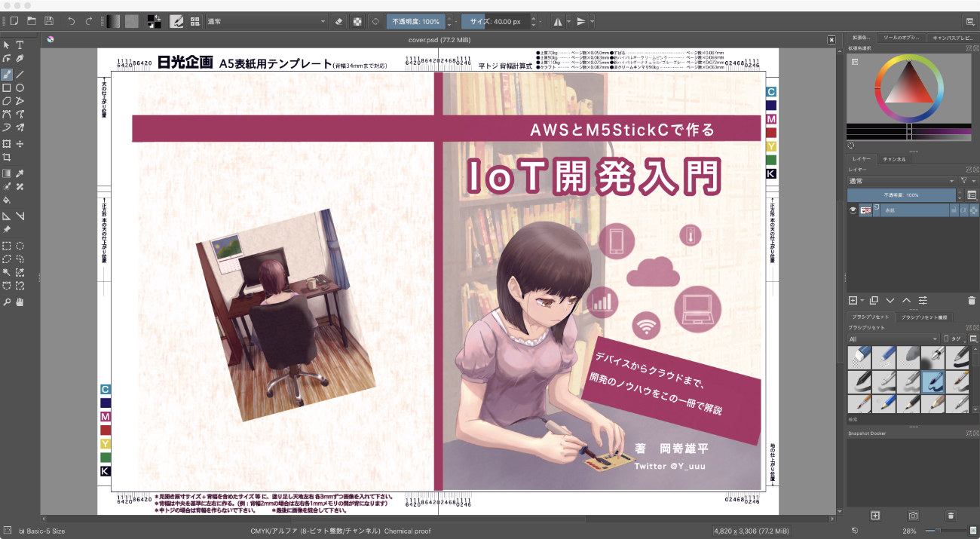Switch to the ブラシプリセット履歴 tab

pyautogui.click(x=924, y=317)
